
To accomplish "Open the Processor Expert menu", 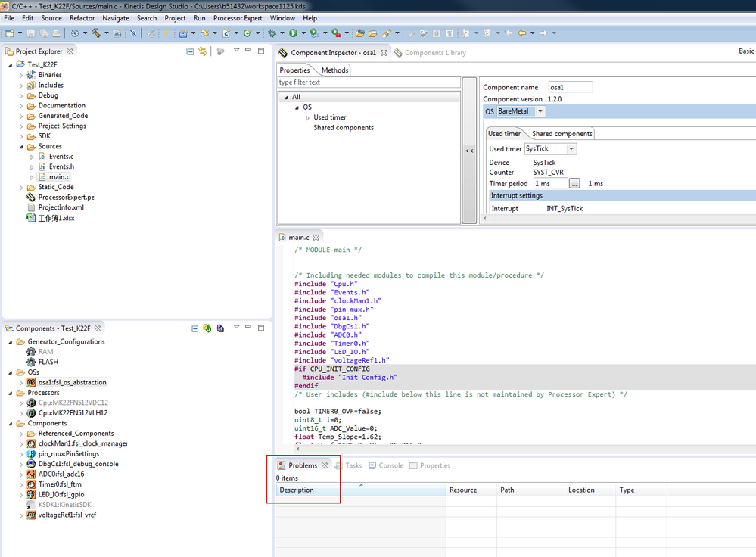I will (x=238, y=18).
